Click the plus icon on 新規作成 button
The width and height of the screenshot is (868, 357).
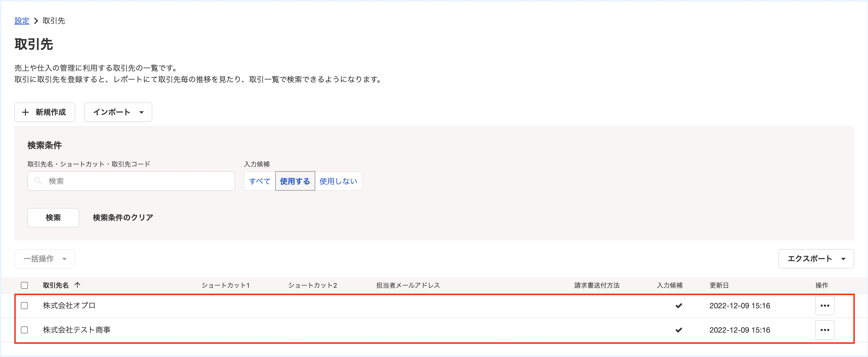25,112
